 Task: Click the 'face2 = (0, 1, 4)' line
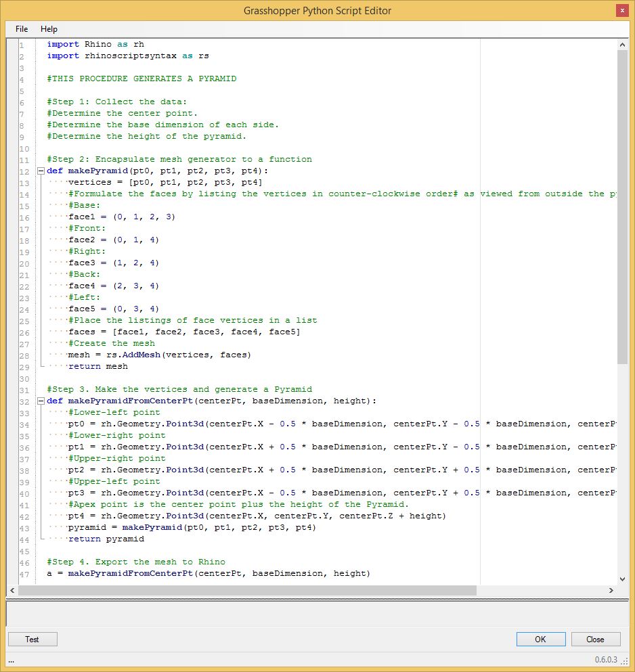114,240
